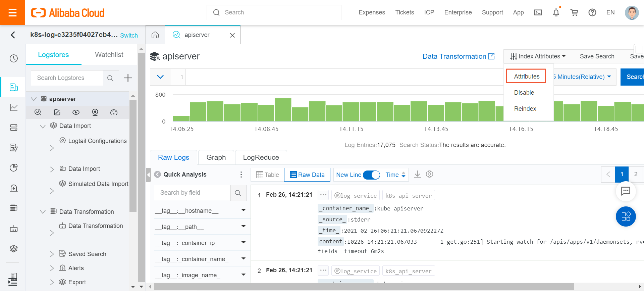Open Cloud Shell terminal icon

click(538, 12)
